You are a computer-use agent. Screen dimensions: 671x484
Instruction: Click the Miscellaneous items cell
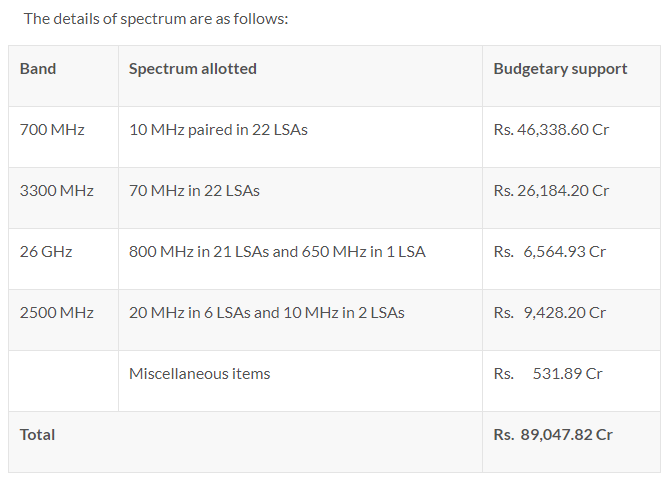click(300, 381)
